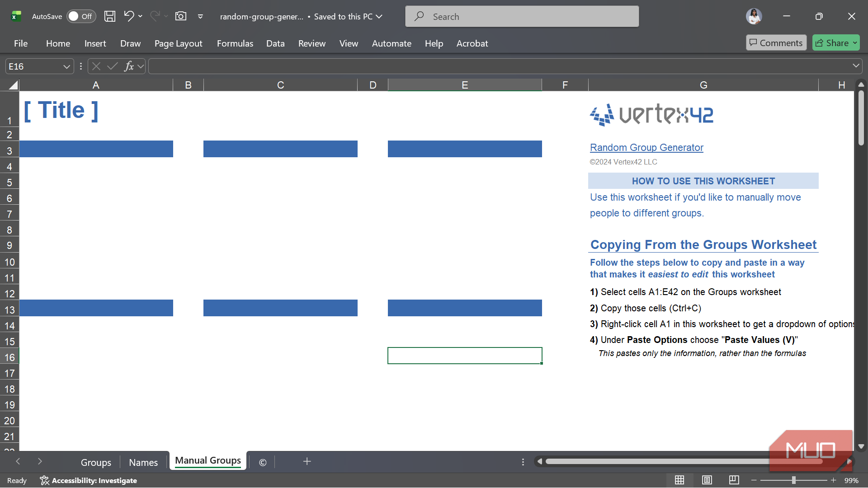Screen dimensions: 868x488
Task: Click the Comments button
Action: 776,42
